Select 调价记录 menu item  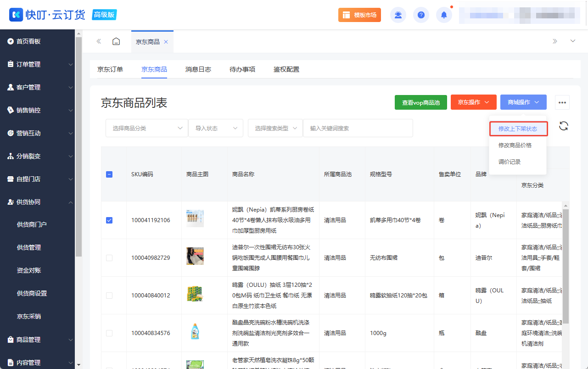click(x=510, y=162)
